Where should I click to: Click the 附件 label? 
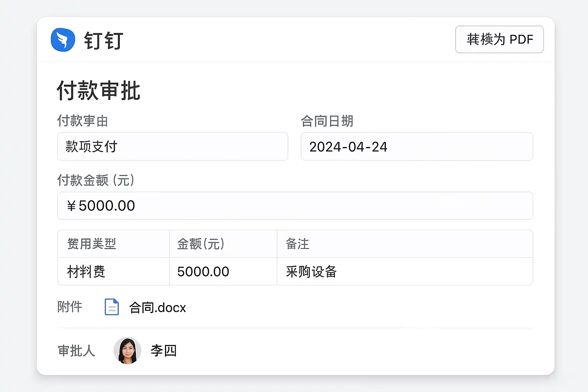[70, 307]
